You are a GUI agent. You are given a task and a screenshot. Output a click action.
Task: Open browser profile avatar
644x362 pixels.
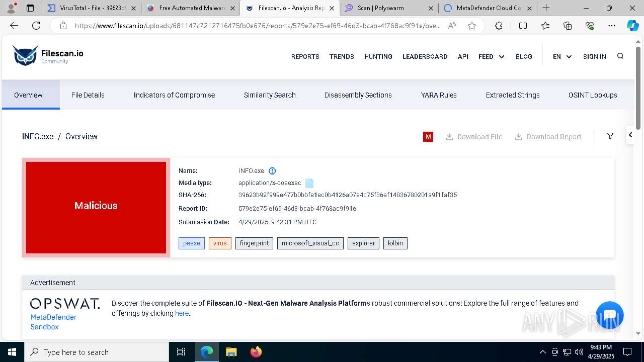11,8
